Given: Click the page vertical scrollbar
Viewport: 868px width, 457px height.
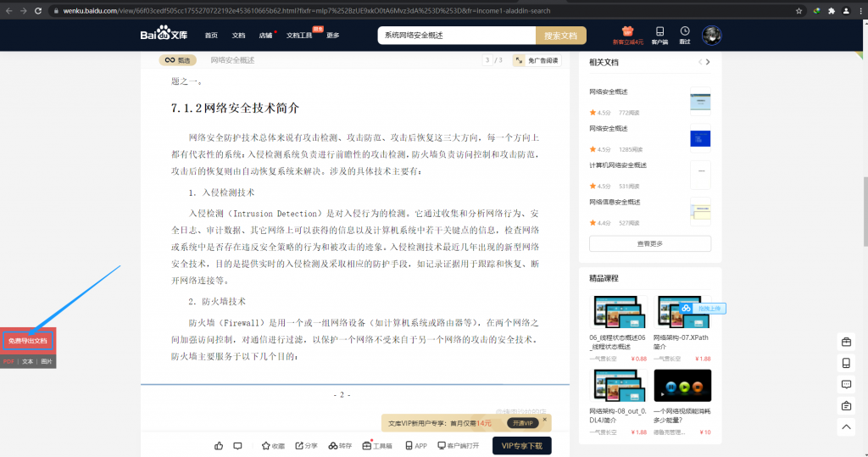Looking at the screenshot, I should [865, 210].
